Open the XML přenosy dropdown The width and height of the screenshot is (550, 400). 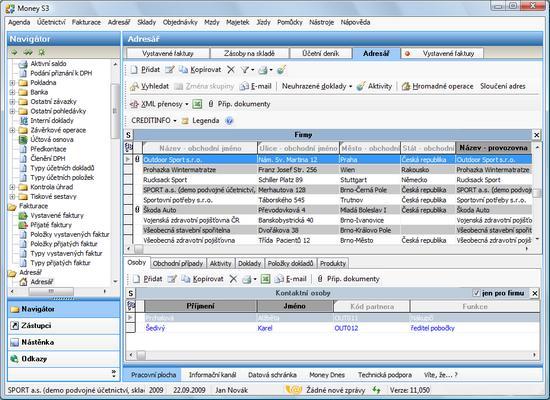pos(187,104)
